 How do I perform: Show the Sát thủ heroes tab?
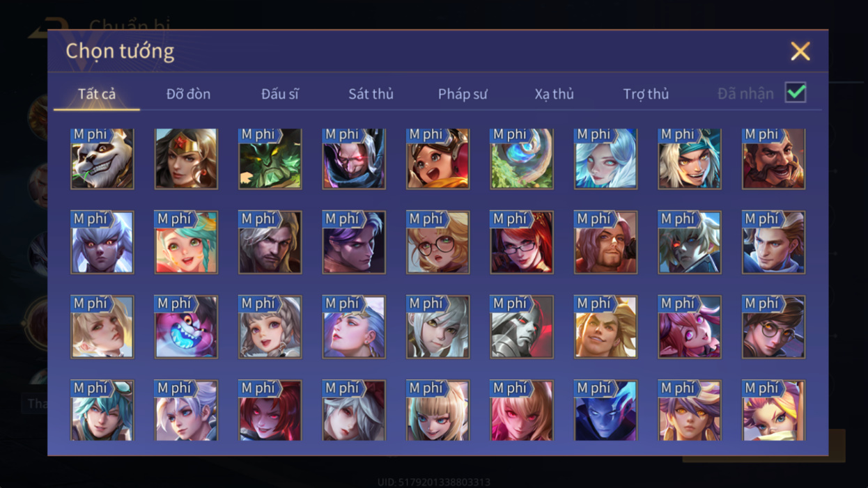(x=371, y=94)
